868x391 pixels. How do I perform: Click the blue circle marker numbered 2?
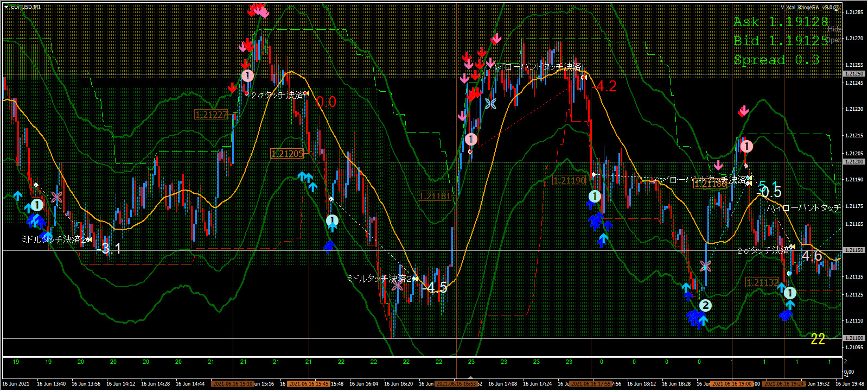(x=705, y=305)
